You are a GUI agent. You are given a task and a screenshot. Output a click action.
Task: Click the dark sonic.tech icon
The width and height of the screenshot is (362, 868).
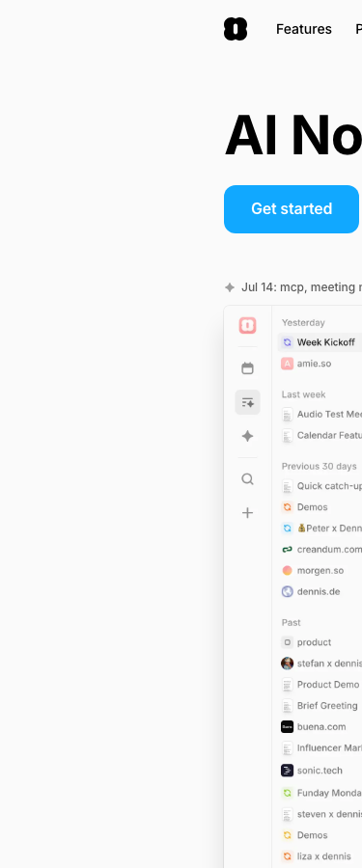[x=287, y=770]
